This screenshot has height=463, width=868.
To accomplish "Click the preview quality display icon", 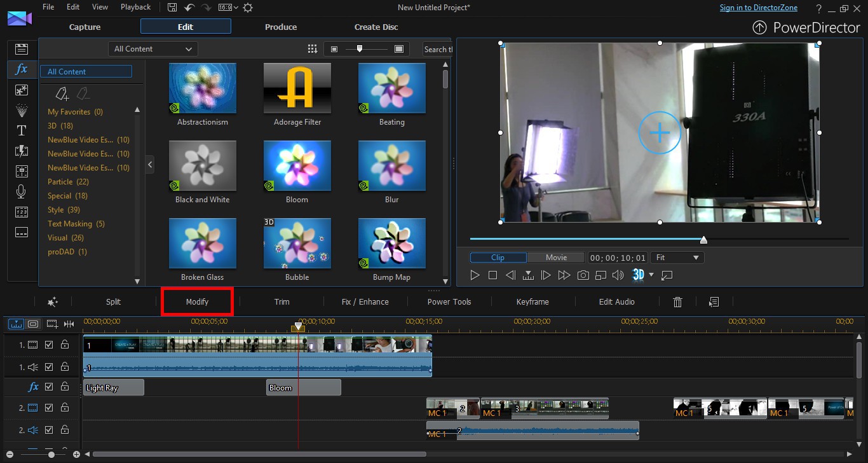I will coord(600,275).
